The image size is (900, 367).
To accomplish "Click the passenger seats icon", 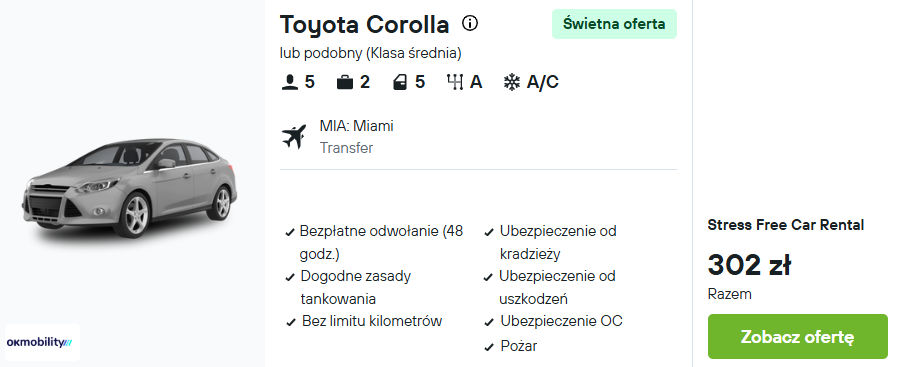I will pyautogui.click(x=289, y=83).
